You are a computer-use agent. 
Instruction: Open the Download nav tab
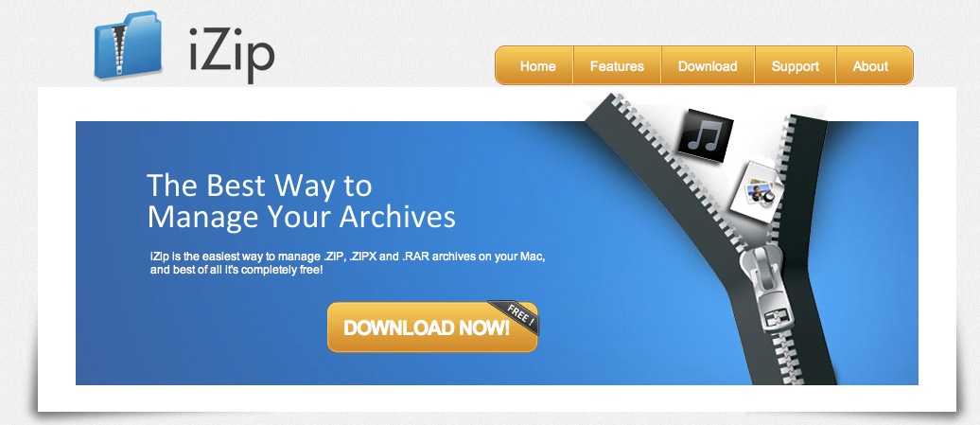[708, 65]
